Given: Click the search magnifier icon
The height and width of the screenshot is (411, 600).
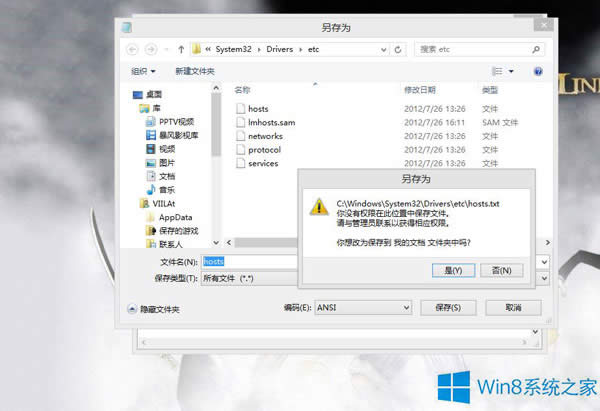Looking at the screenshot, I should 536,49.
